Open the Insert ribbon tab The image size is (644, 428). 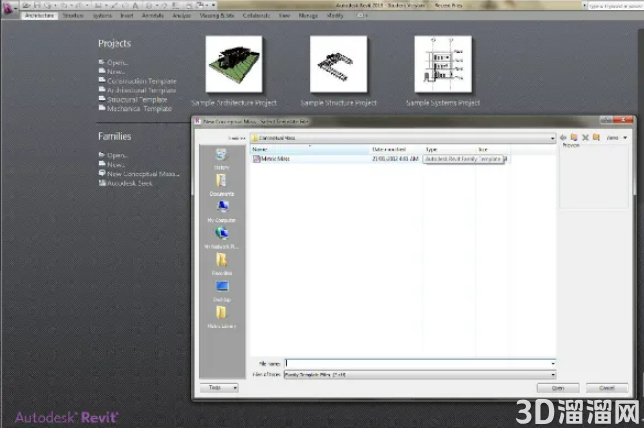coord(127,16)
